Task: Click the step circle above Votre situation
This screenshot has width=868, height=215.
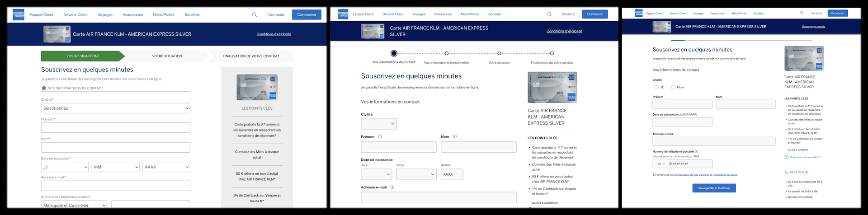Action: coord(499,53)
